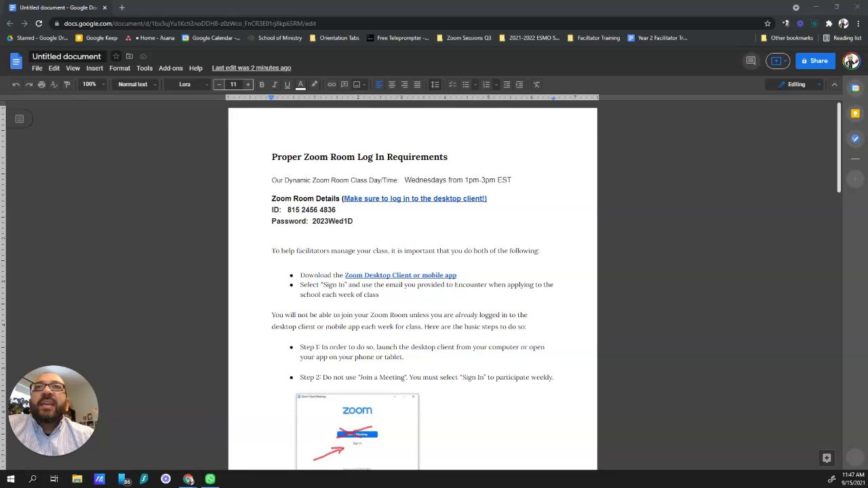
Task: Toggle the bulleted list button
Action: pyautogui.click(x=465, y=85)
